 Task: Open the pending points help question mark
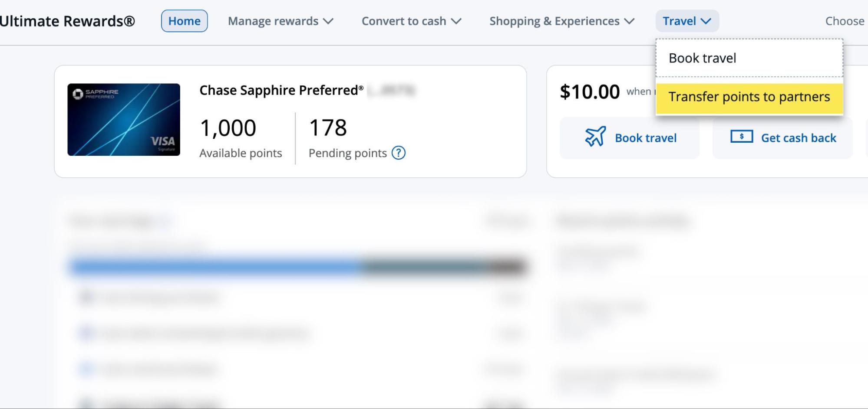(399, 153)
